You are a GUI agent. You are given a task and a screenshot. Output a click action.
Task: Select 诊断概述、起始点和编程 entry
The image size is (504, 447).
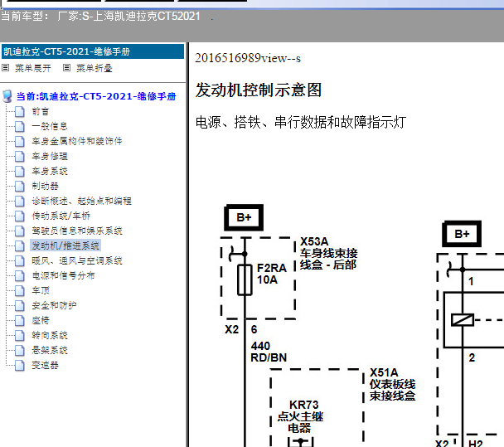[81, 201]
